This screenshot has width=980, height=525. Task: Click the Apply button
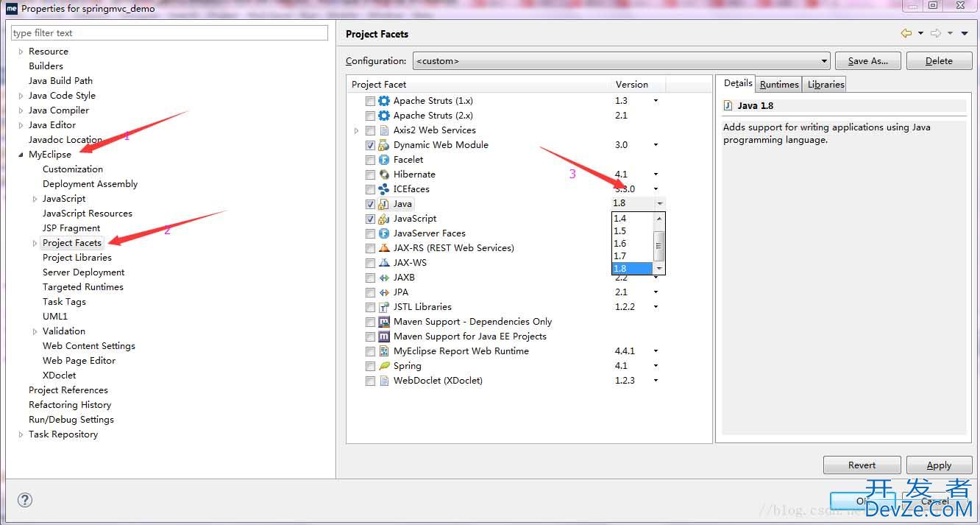pos(939,465)
